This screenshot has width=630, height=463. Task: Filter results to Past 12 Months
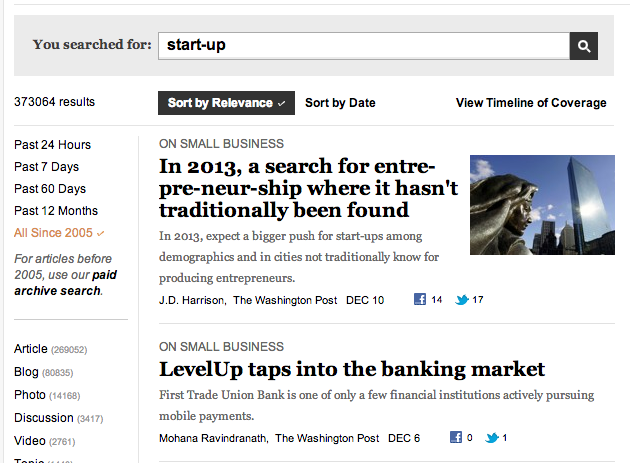pos(56,211)
